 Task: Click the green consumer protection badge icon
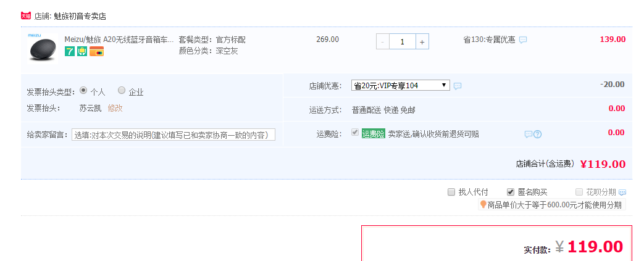click(82, 51)
